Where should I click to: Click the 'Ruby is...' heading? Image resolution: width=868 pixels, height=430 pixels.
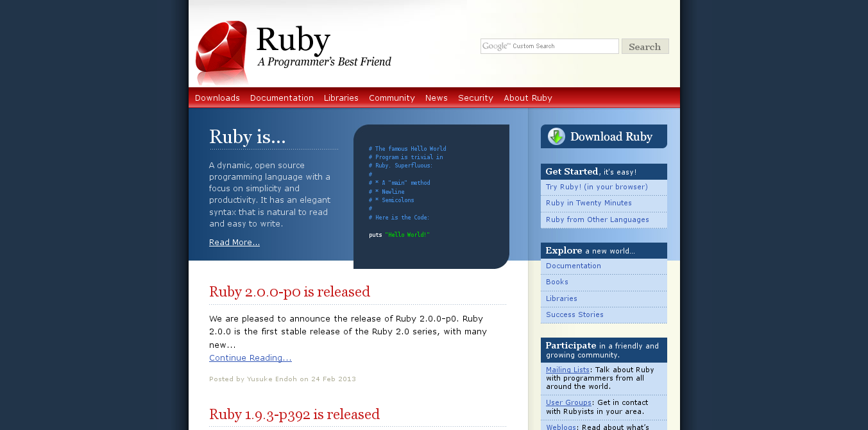(x=248, y=137)
